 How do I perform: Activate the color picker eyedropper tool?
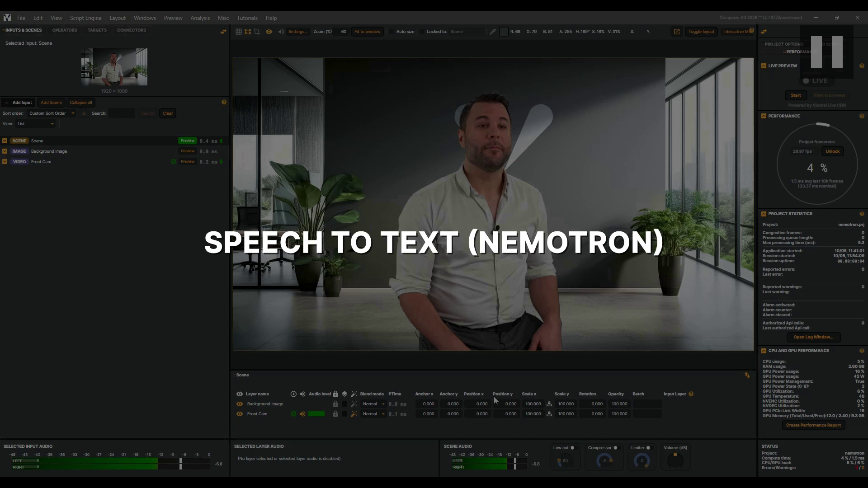pyautogui.click(x=493, y=32)
